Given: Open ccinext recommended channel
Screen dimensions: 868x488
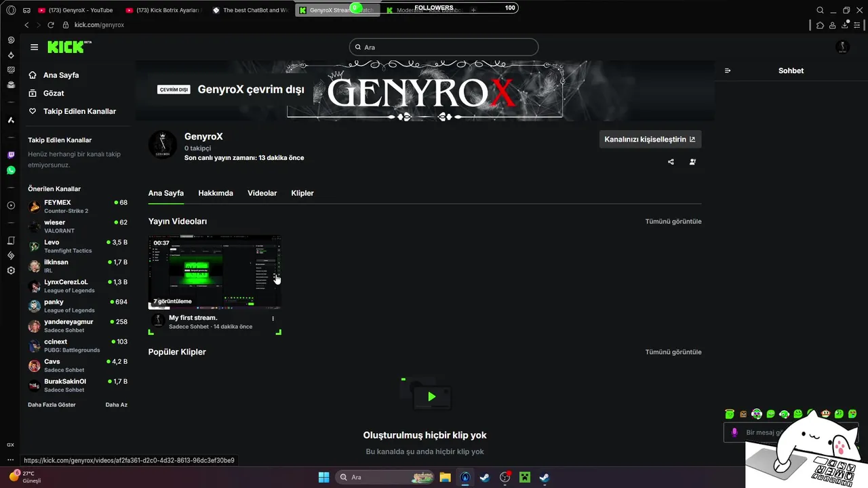Looking at the screenshot, I should coord(77,346).
